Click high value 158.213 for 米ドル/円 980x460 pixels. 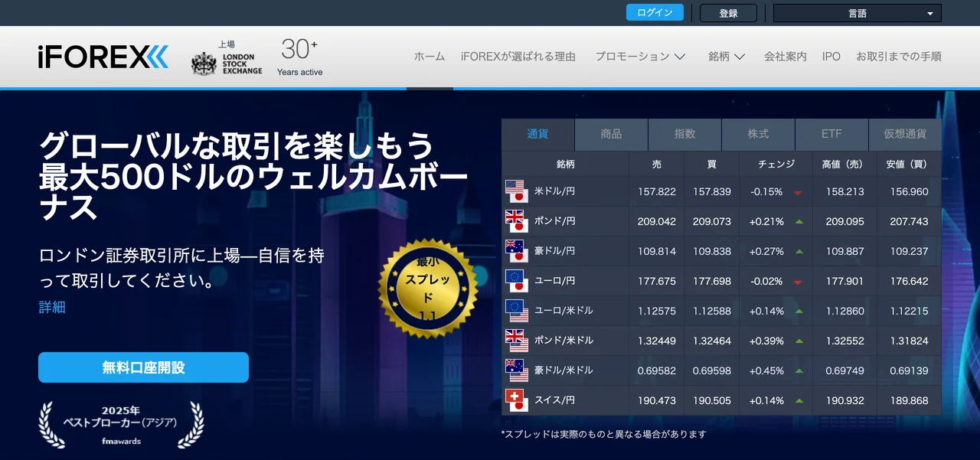(845, 191)
